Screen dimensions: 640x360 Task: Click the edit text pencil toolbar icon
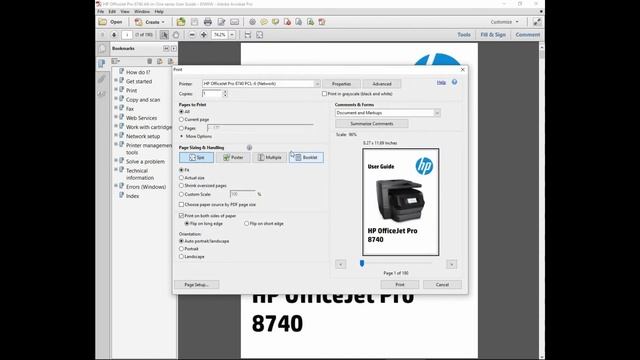221,22
